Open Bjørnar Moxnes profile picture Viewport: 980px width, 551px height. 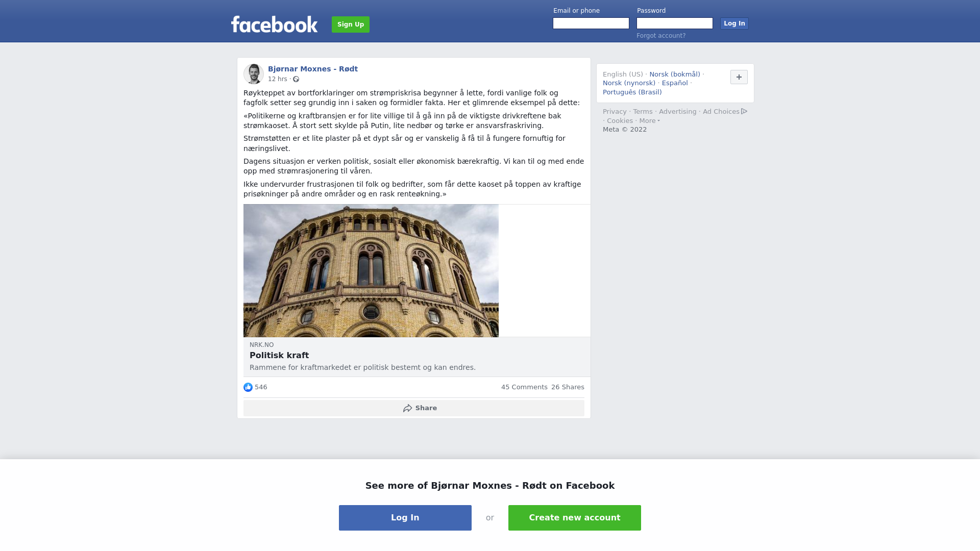point(254,74)
